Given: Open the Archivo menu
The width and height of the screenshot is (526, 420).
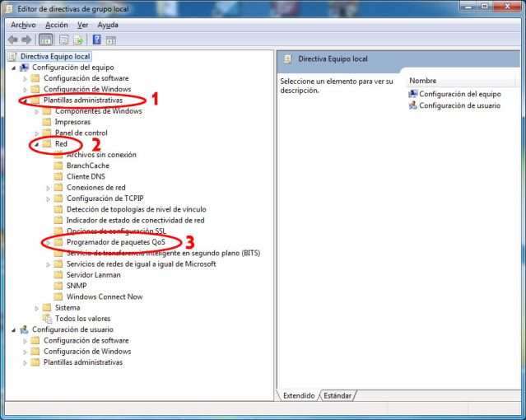Looking at the screenshot, I should pos(23,25).
